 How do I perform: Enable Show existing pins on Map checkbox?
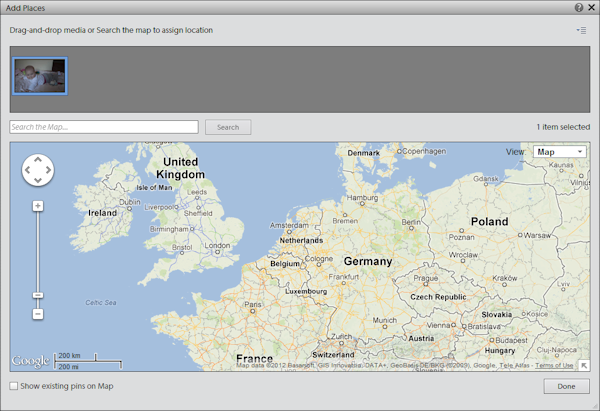pos(13,386)
